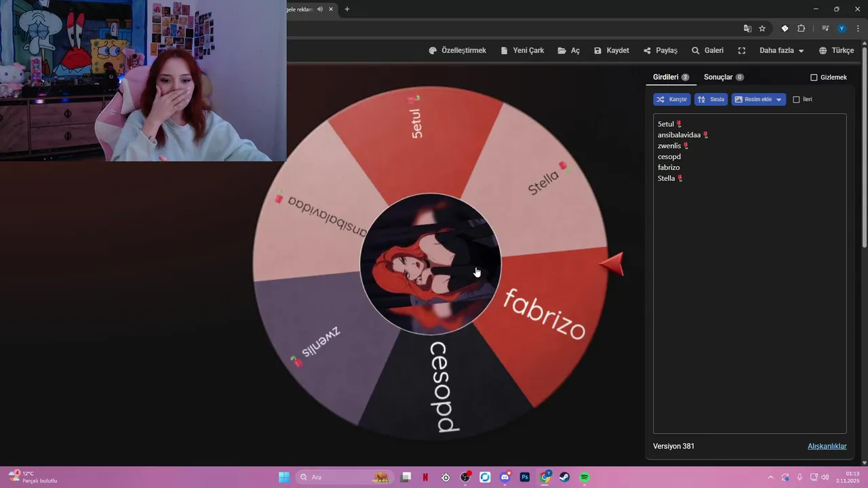Screen dimensions: 868x488
Task: Click the page scrollbar thumb
Action: click(x=865, y=146)
